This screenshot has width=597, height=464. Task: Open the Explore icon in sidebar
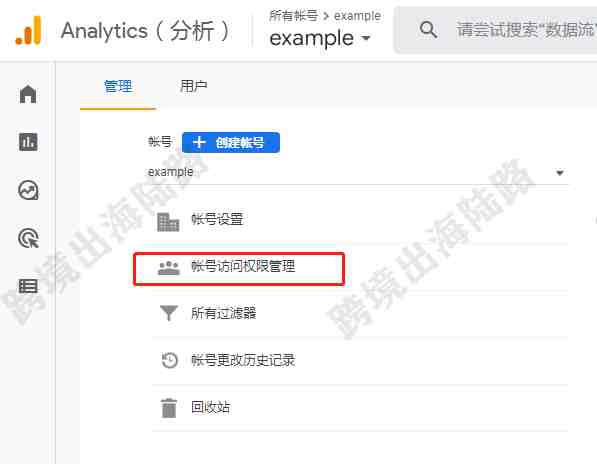(x=28, y=190)
